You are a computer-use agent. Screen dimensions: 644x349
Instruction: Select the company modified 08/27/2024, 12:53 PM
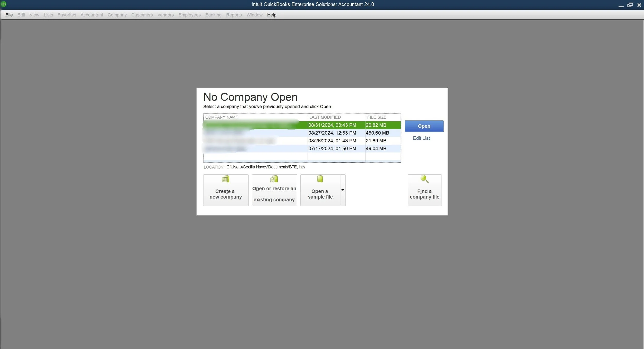click(x=302, y=133)
